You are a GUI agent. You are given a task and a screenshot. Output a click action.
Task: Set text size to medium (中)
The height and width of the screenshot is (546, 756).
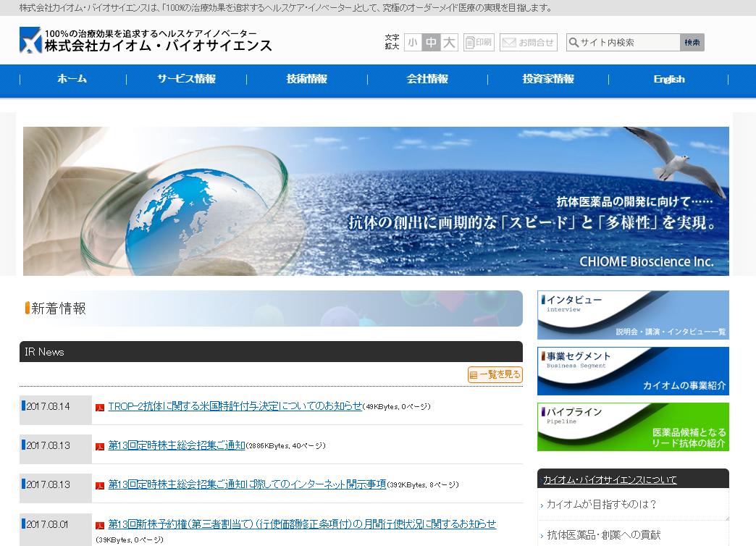[431, 43]
